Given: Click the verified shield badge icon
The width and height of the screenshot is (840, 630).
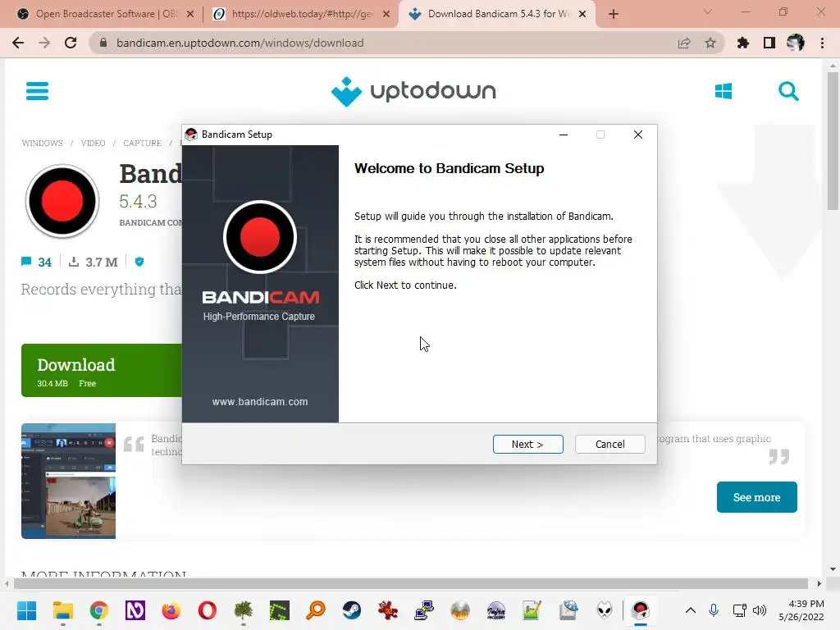Looking at the screenshot, I should (x=139, y=262).
